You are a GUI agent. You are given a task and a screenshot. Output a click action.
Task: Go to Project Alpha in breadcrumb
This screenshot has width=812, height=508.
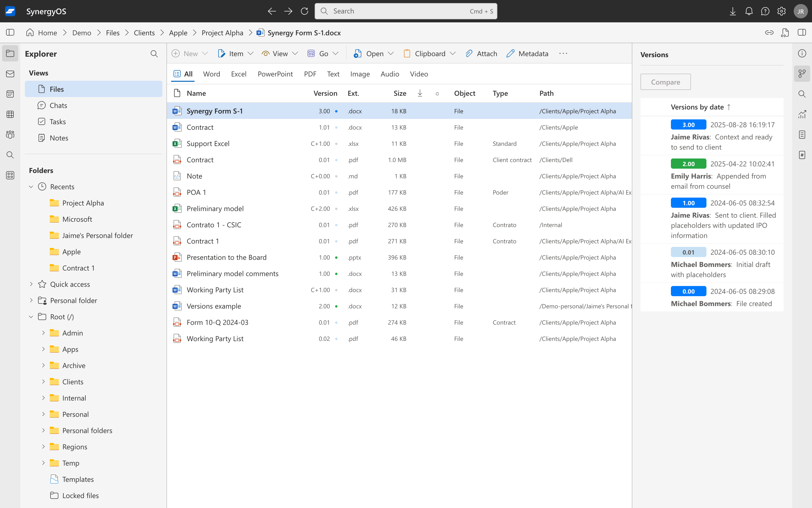222,33
